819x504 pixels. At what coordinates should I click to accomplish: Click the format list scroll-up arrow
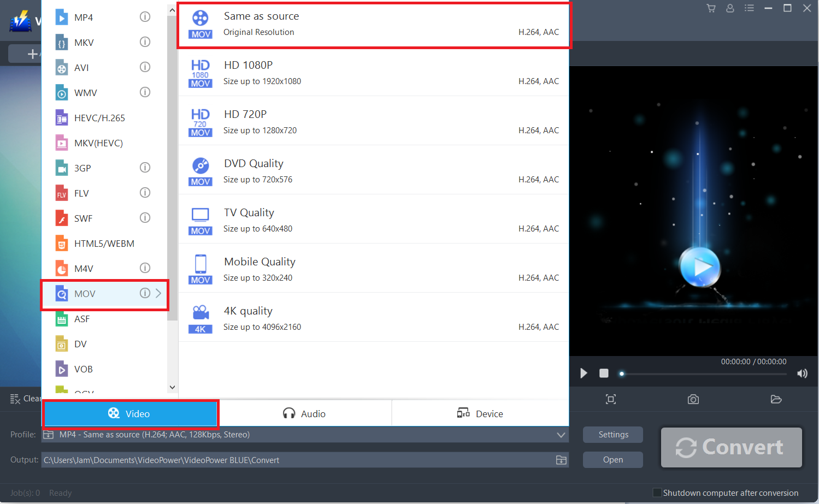click(x=172, y=10)
